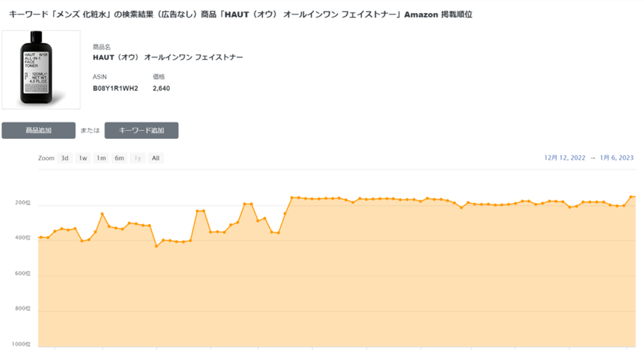Click the product name HAUT オールインワン フェイストナー
This screenshot has width=644, height=350.
[168, 57]
